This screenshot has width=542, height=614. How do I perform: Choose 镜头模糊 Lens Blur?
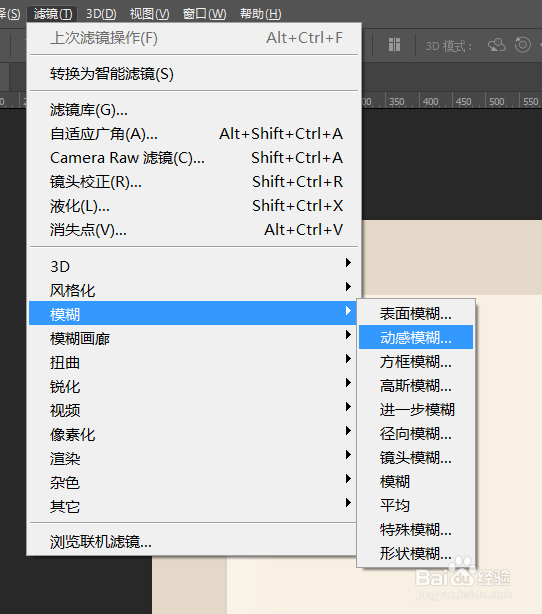coord(416,457)
